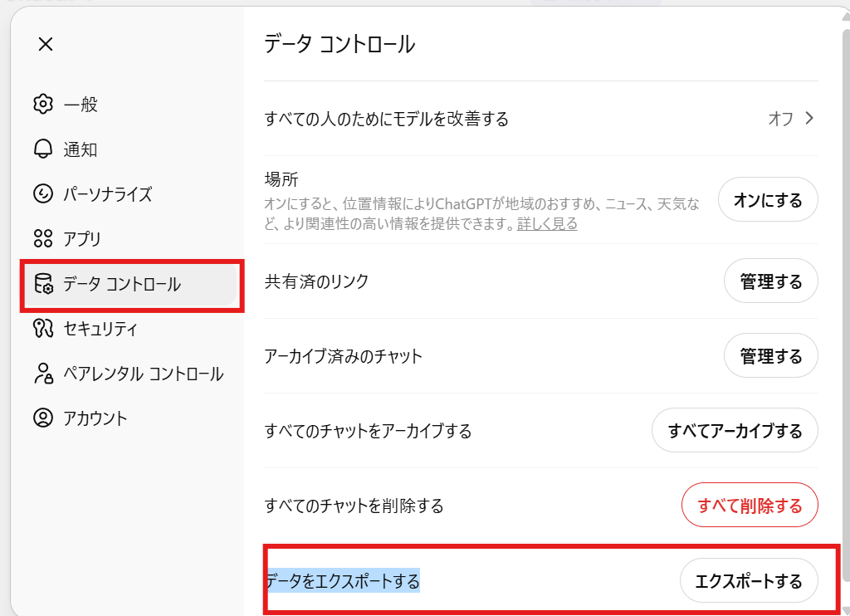Image resolution: width=850 pixels, height=616 pixels.
Task: Click the データ コントロール database icon
Action: (43, 284)
